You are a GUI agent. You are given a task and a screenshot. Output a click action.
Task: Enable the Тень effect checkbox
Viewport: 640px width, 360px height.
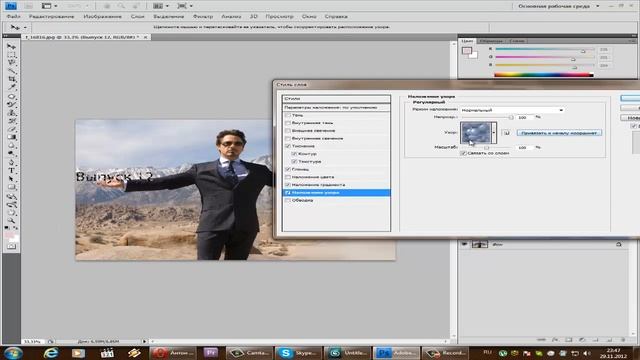(288, 115)
